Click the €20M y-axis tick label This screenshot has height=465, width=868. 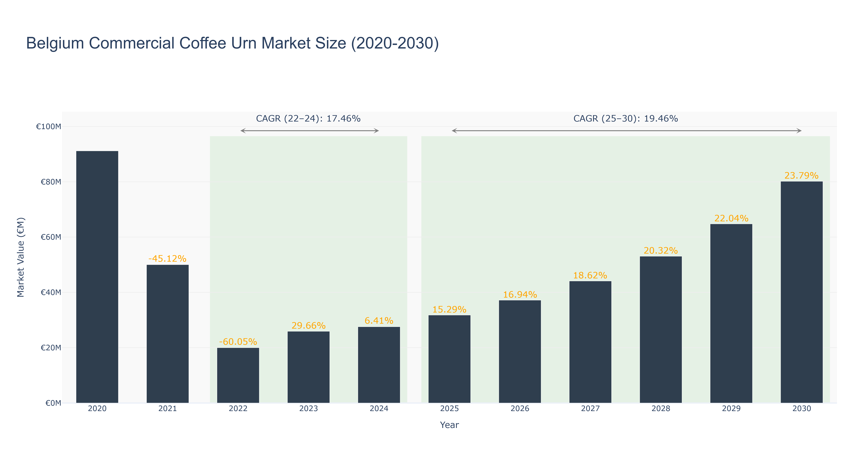[x=51, y=348]
